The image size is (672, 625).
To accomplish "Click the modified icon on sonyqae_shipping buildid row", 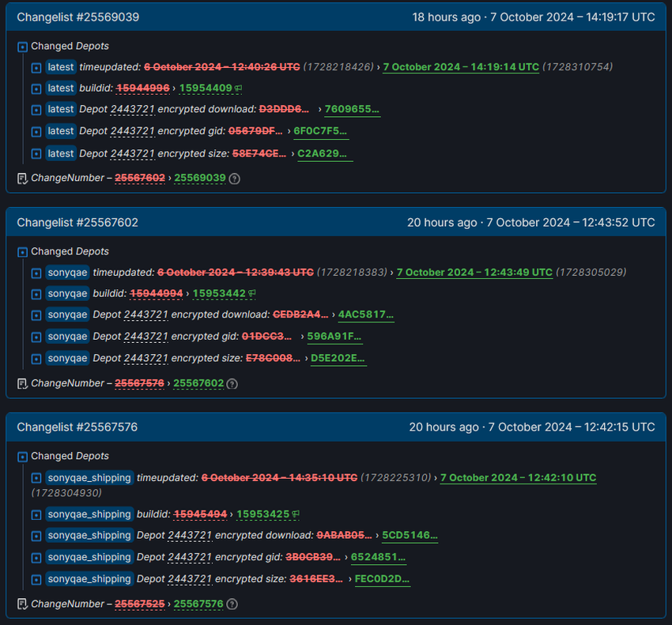I will pos(36,514).
